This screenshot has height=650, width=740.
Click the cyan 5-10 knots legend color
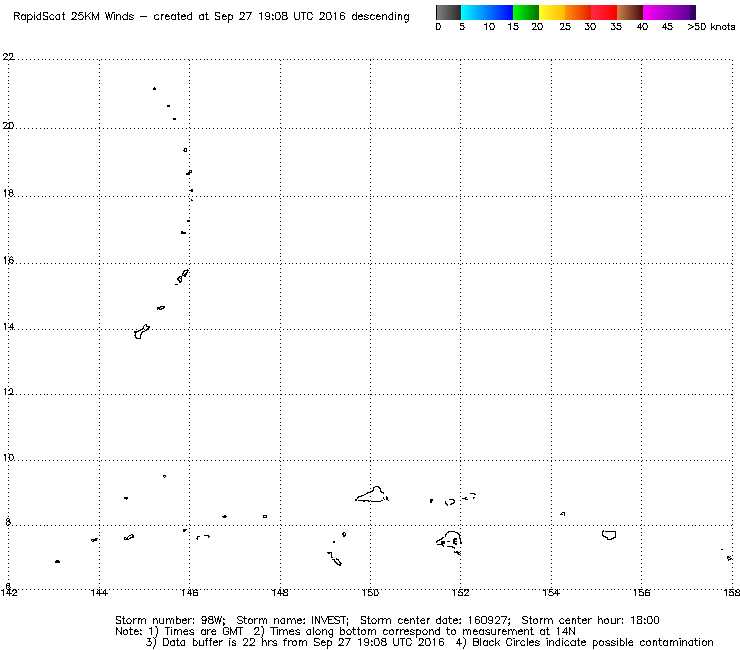(x=474, y=12)
